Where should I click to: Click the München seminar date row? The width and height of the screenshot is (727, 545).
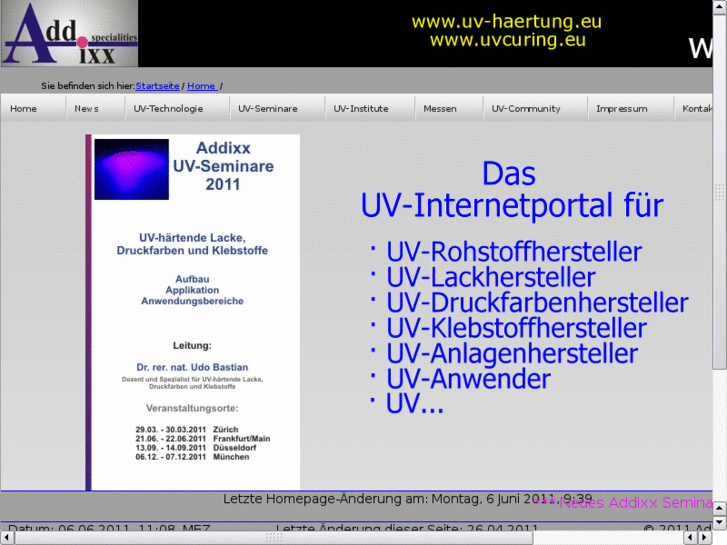coord(192,457)
